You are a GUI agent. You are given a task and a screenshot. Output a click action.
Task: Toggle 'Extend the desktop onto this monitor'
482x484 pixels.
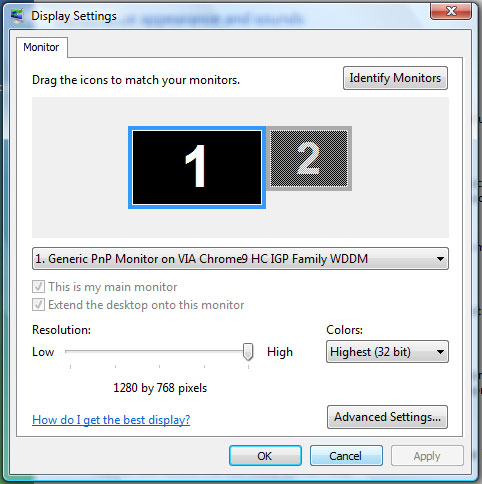coord(38,305)
